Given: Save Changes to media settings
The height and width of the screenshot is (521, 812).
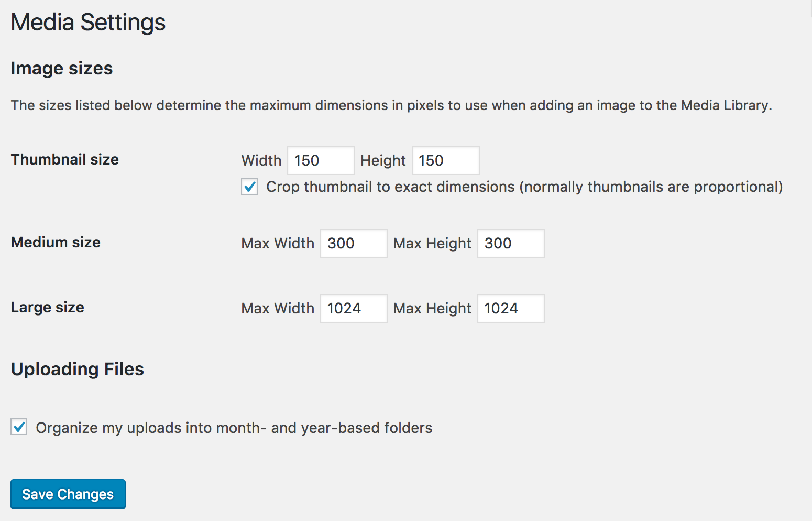Looking at the screenshot, I should pyautogui.click(x=68, y=494).
